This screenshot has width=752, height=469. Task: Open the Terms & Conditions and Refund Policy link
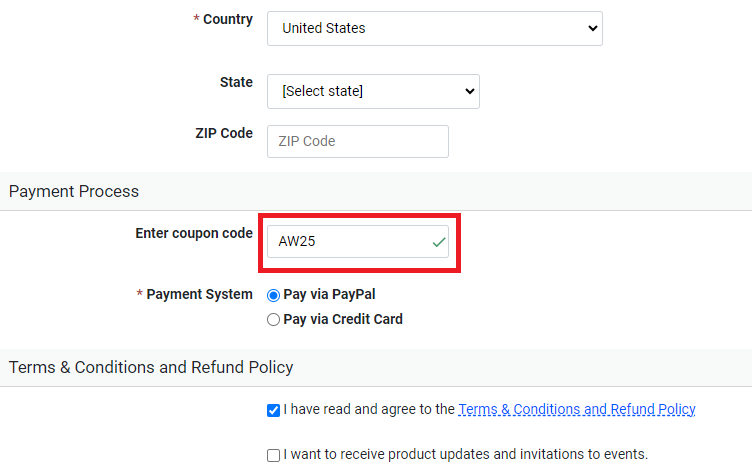click(x=576, y=409)
